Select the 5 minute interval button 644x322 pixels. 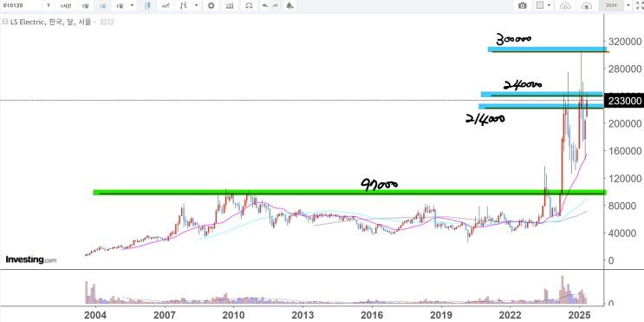pos(49,5)
